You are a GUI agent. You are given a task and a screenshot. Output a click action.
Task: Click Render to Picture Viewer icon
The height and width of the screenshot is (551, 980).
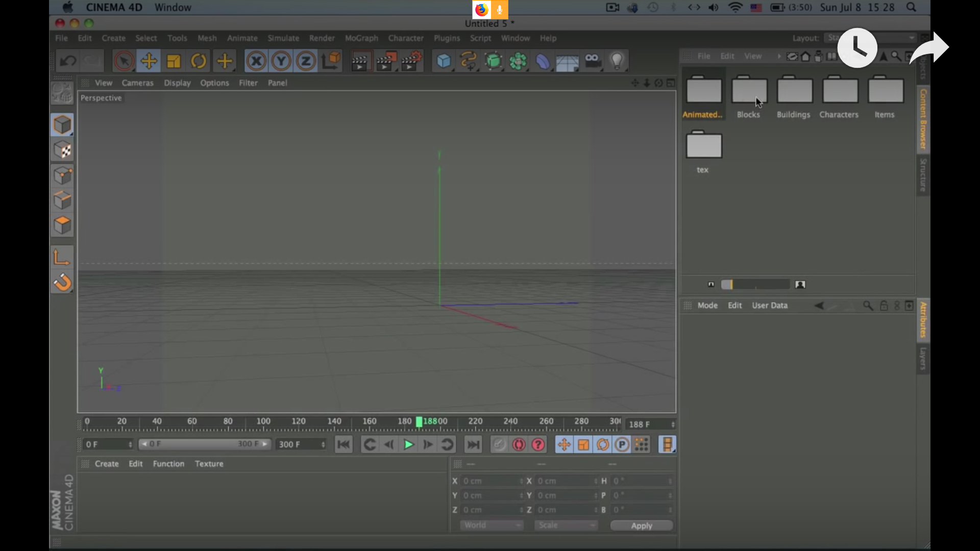click(386, 61)
